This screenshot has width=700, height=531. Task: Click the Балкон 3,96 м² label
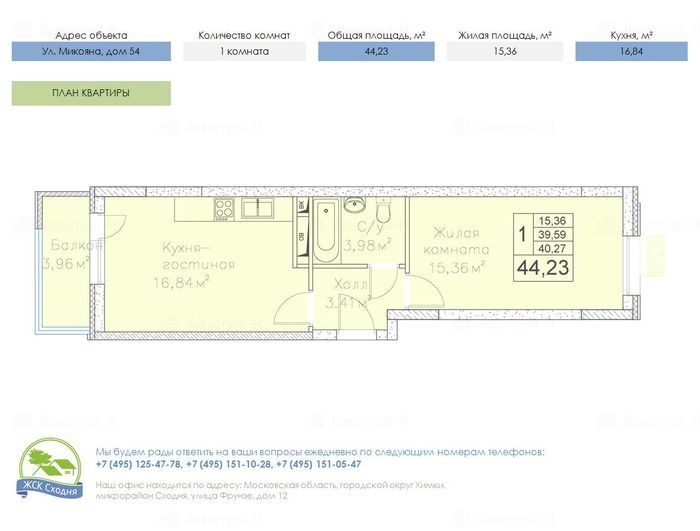70,255
